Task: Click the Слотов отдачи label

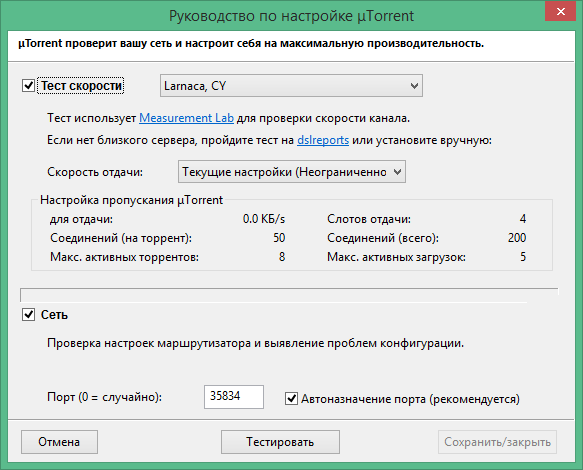Action: [369, 219]
